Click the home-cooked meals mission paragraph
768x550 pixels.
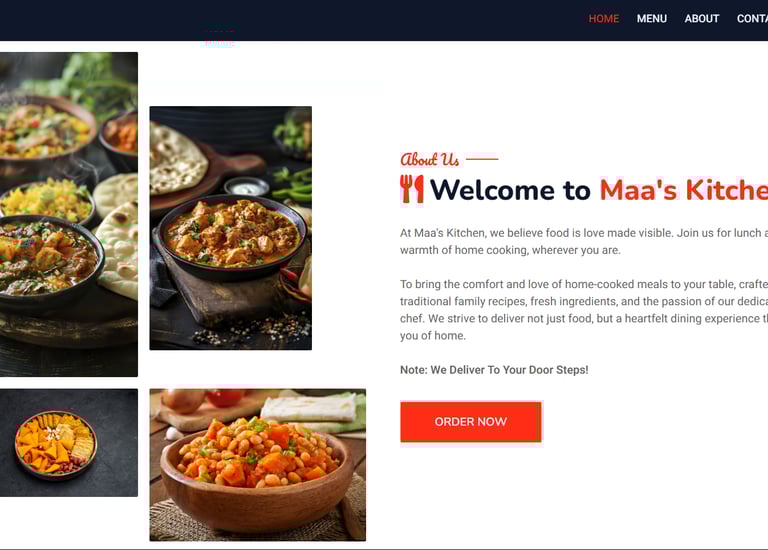click(x=584, y=310)
